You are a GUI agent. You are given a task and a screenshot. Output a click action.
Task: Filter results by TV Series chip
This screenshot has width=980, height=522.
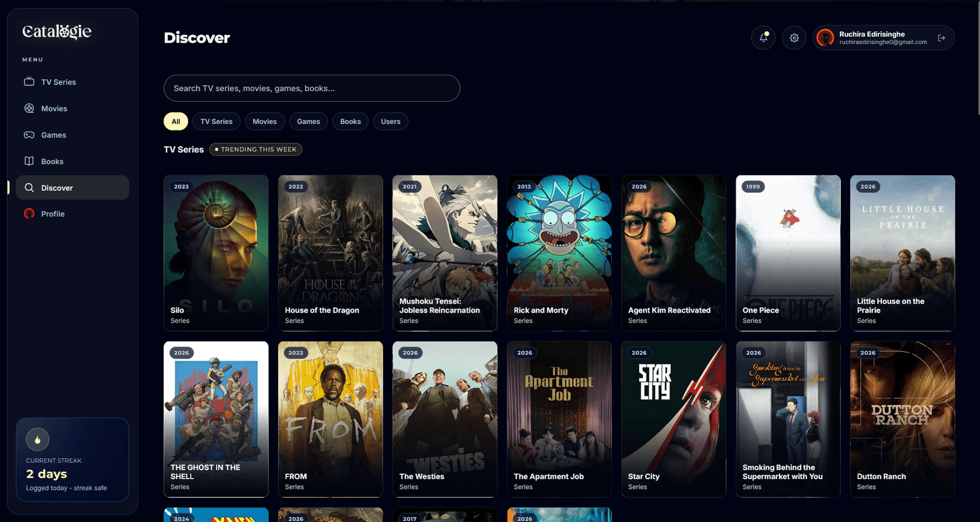point(216,121)
